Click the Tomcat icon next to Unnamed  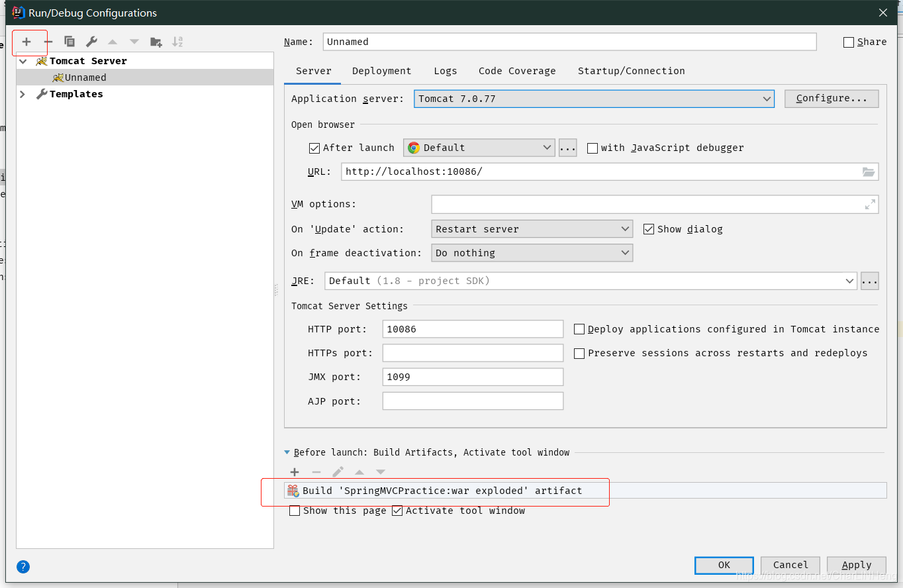[58, 77]
